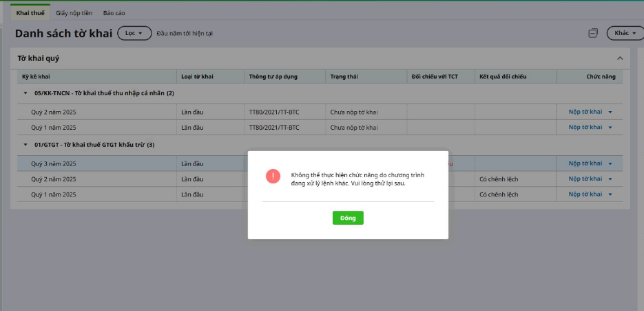This screenshot has width=644, height=311.
Task: Click the Trạng thái column header
Action: click(x=344, y=77)
